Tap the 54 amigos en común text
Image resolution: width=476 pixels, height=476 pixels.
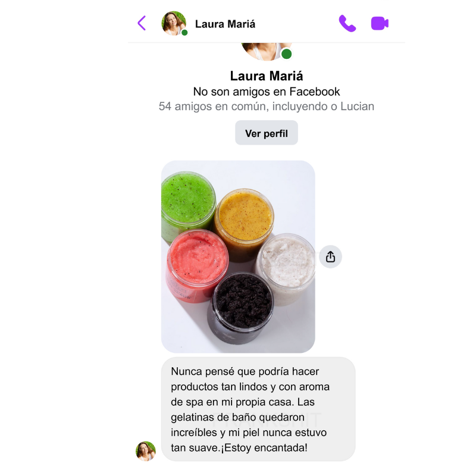(266, 107)
